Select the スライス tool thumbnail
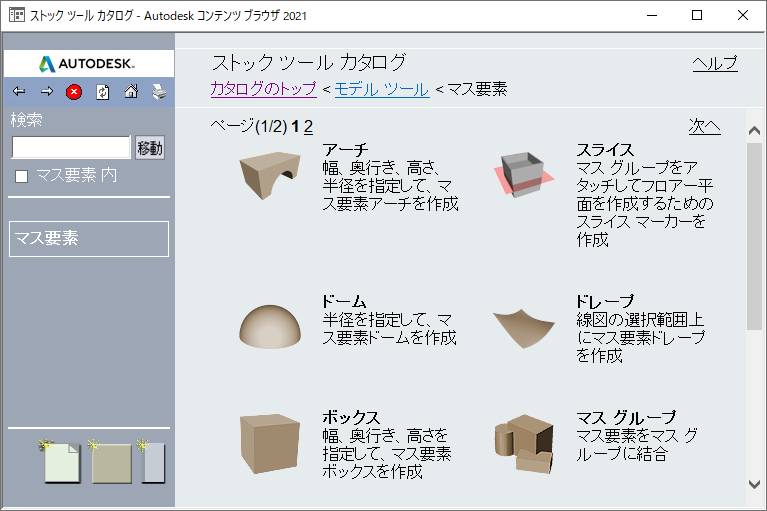The image size is (767, 511). 524,175
